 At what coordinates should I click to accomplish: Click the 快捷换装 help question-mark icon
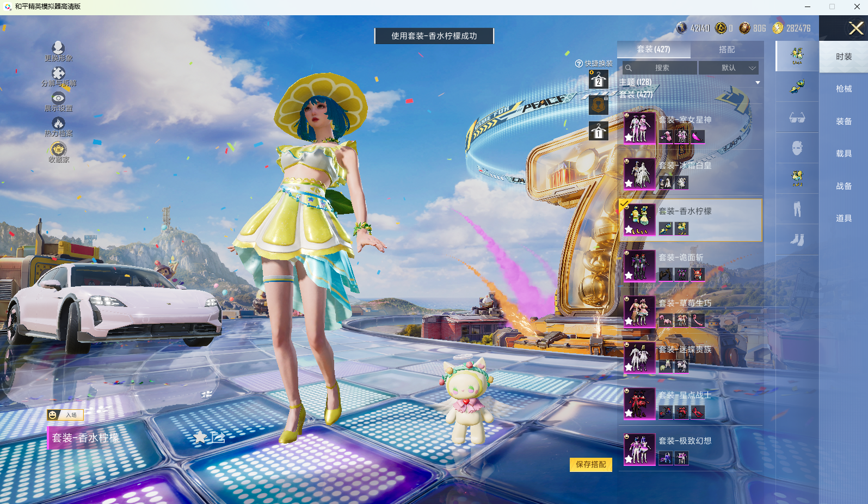(579, 64)
